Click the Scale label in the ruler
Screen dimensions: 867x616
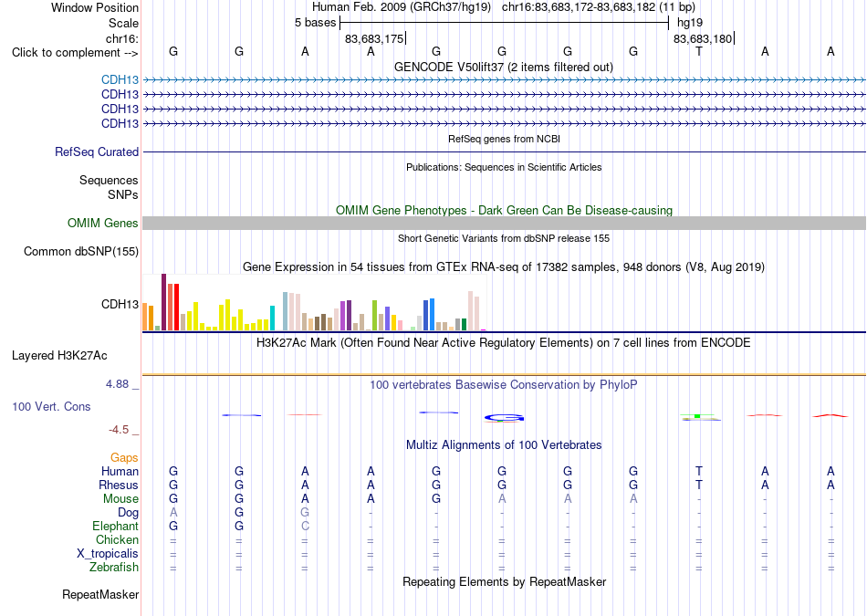pos(123,23)
